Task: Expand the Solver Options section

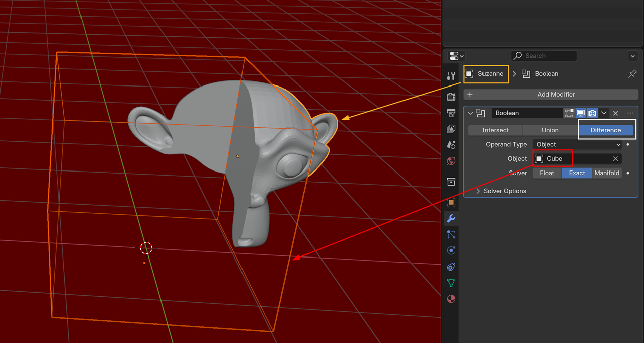Action: click(501, 191)
